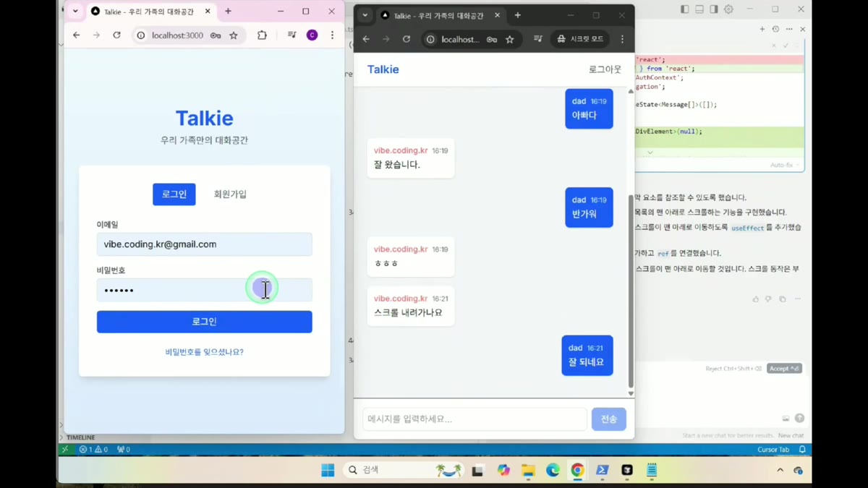Bookmark localhost:3000 with the star icon
868x488 pixels.
[x=234, y=35]
